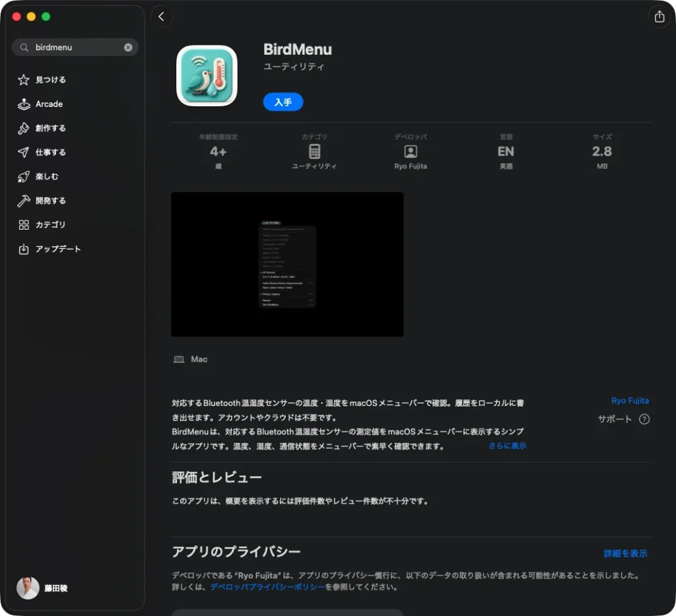Click the 評価とレビュー heading
The height and width of the screenshot is (616, 676).
(x=217, y=477)
